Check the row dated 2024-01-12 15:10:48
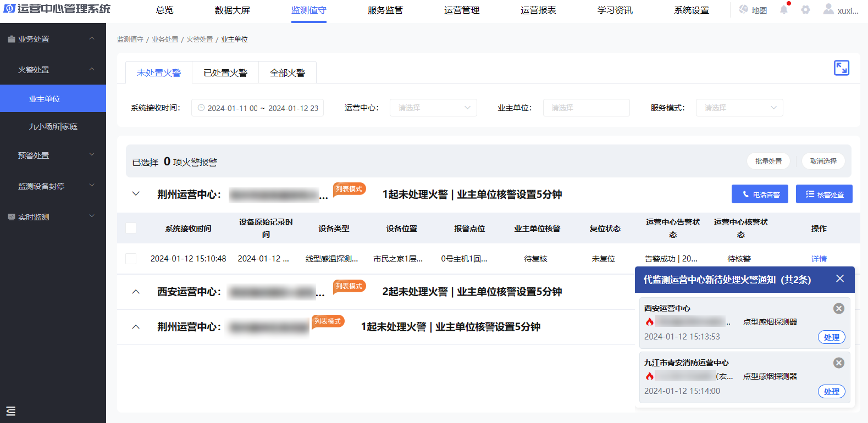Screen dimensions: 868x423 131,259
